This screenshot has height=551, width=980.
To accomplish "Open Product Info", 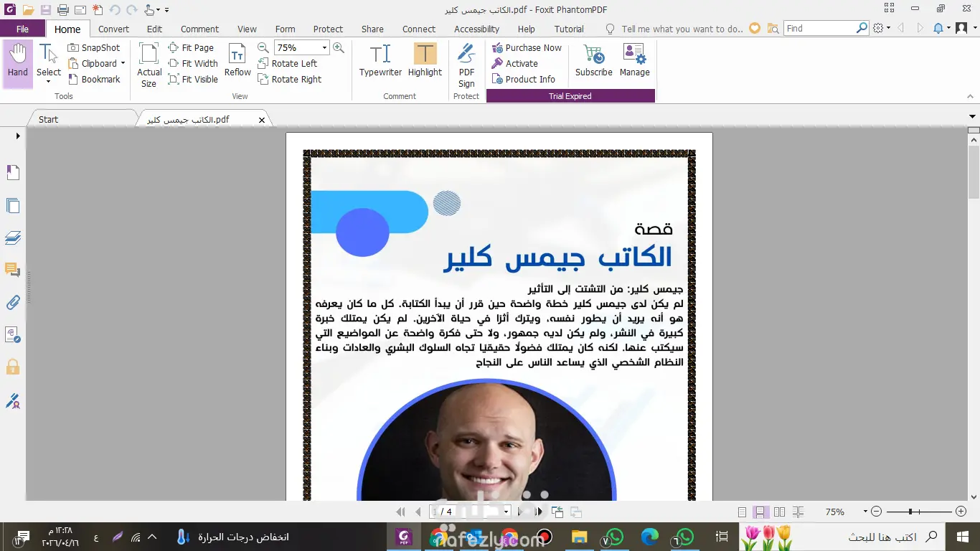I will 523,79.
